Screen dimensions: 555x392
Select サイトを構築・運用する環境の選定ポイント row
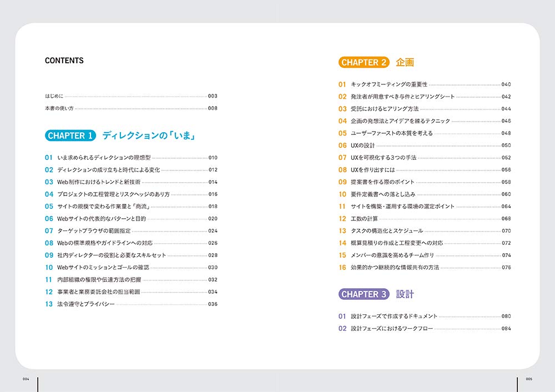(425, 207)
